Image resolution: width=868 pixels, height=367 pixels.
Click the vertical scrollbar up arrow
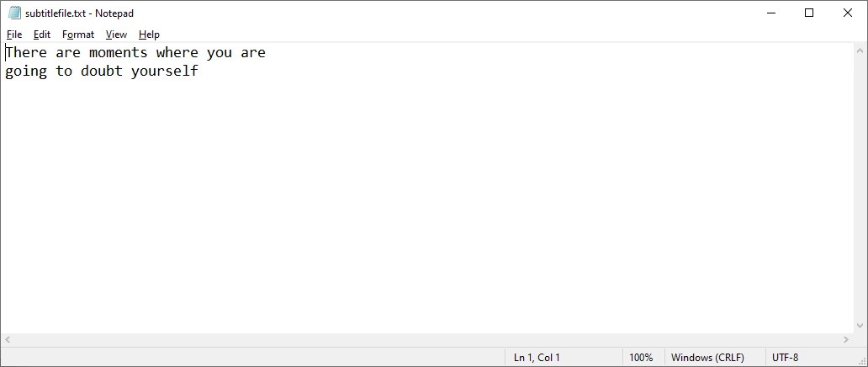(860, 51)
